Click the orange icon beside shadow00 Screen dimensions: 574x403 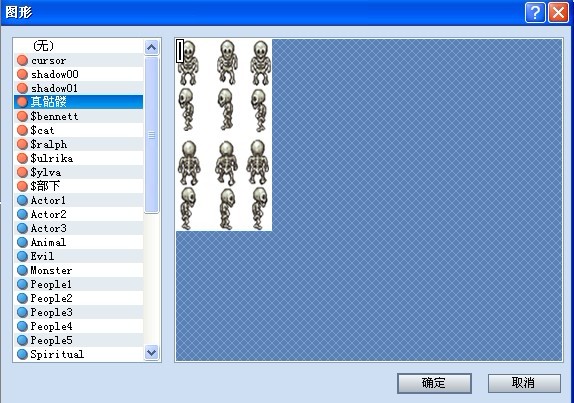point(22,74)
